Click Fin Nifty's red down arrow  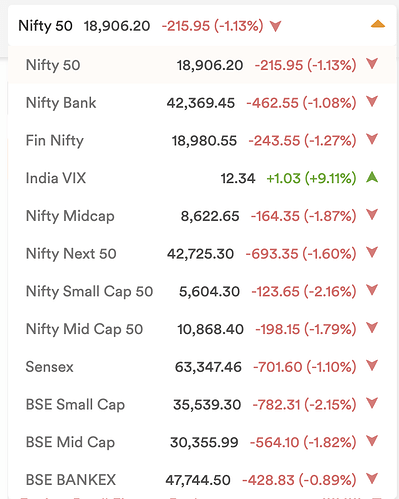(372, 139)
